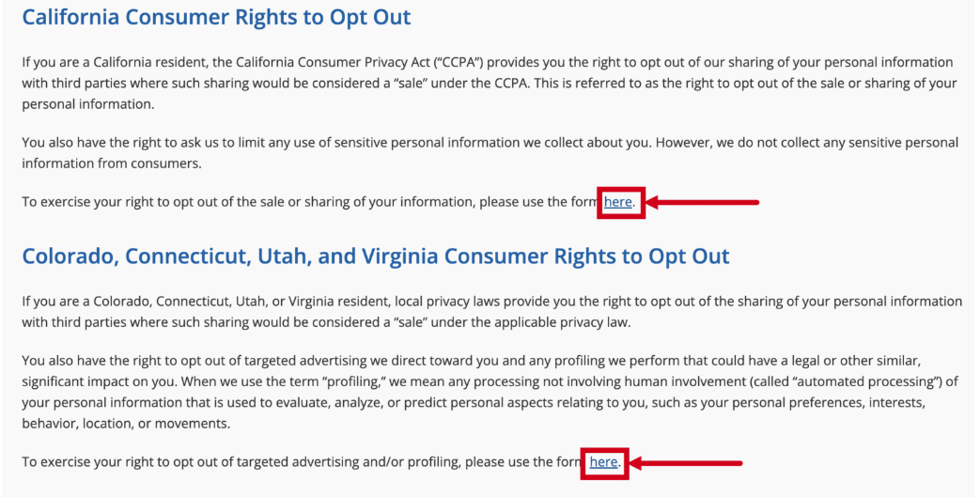
Task: Click the text 'behavior, location, or movements'
Action: click(125, 423)
